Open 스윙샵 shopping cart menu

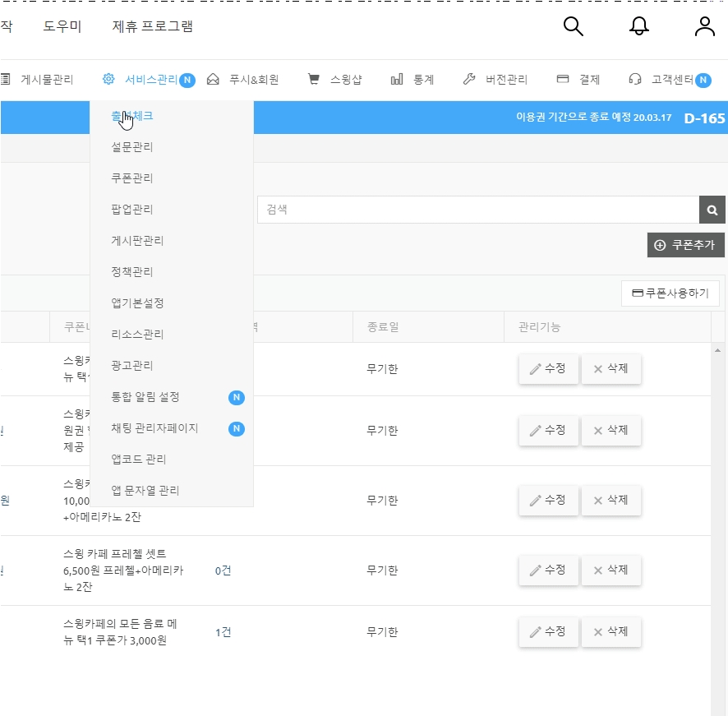tap(334, 80)
